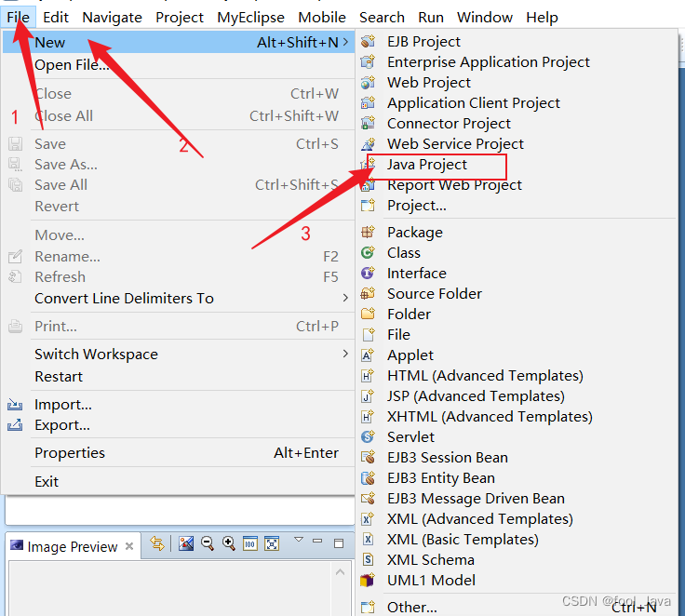Click the JSP Advanced Templates icon

point(368,396)
